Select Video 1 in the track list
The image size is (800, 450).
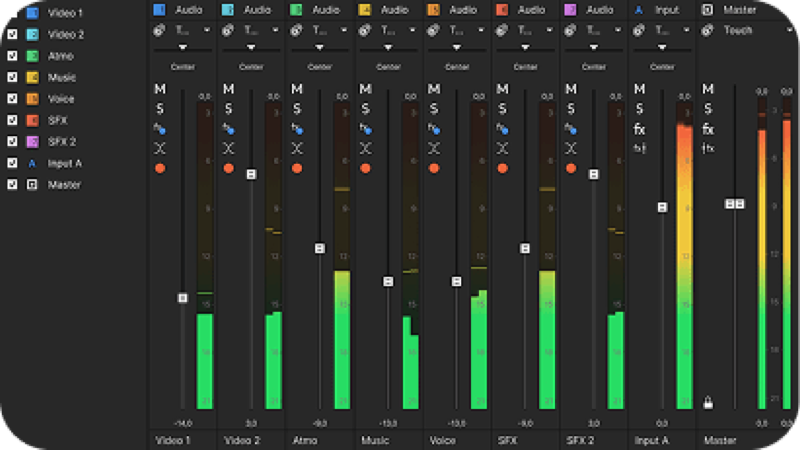click(65, 13)
